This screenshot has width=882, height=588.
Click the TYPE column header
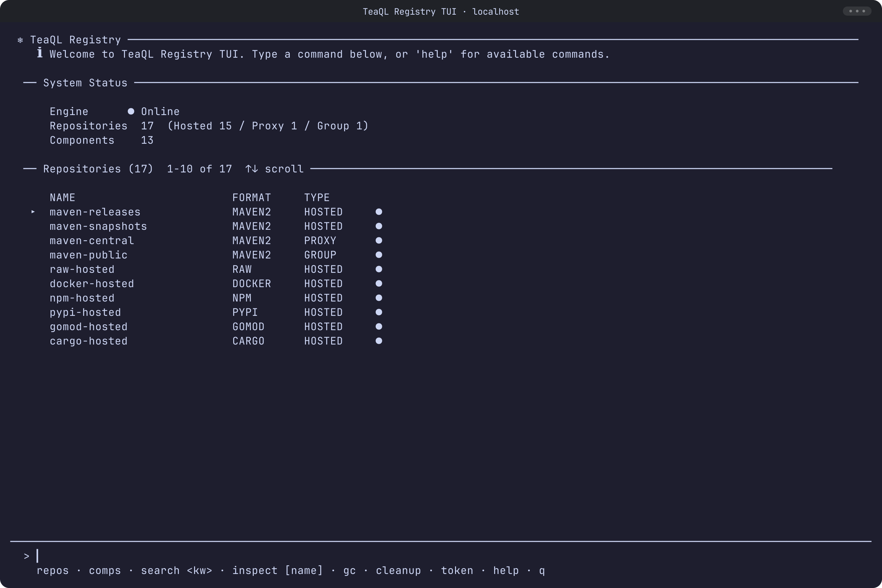pyautogui.click(x=317, y=198)
